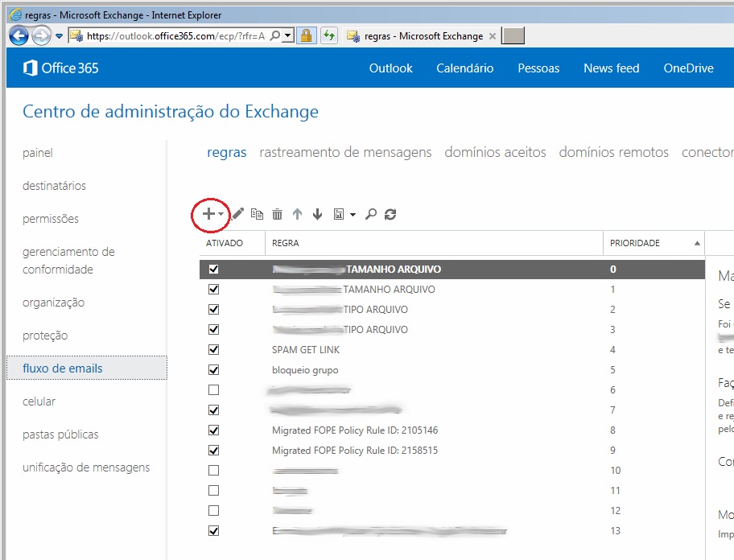This screenshot has height=560, width=734.
Task: Open News feed in the top navigation
Action: coord(612,68)
